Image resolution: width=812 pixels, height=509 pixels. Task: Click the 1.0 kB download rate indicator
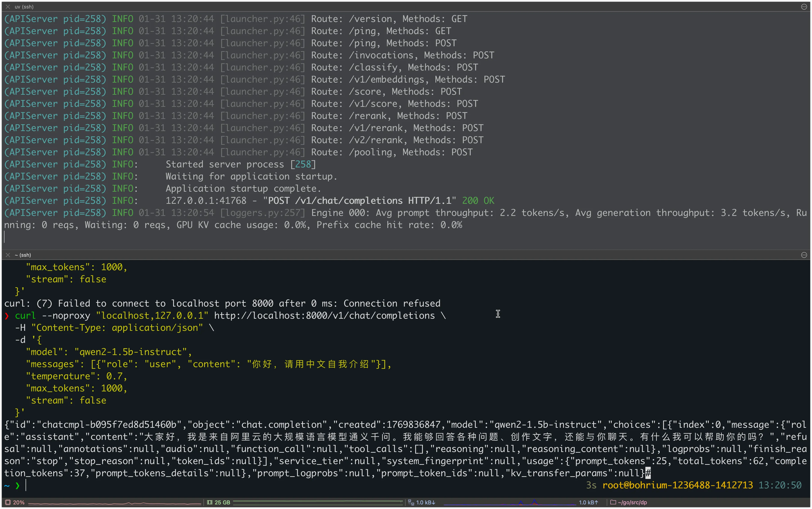[426, 502]
